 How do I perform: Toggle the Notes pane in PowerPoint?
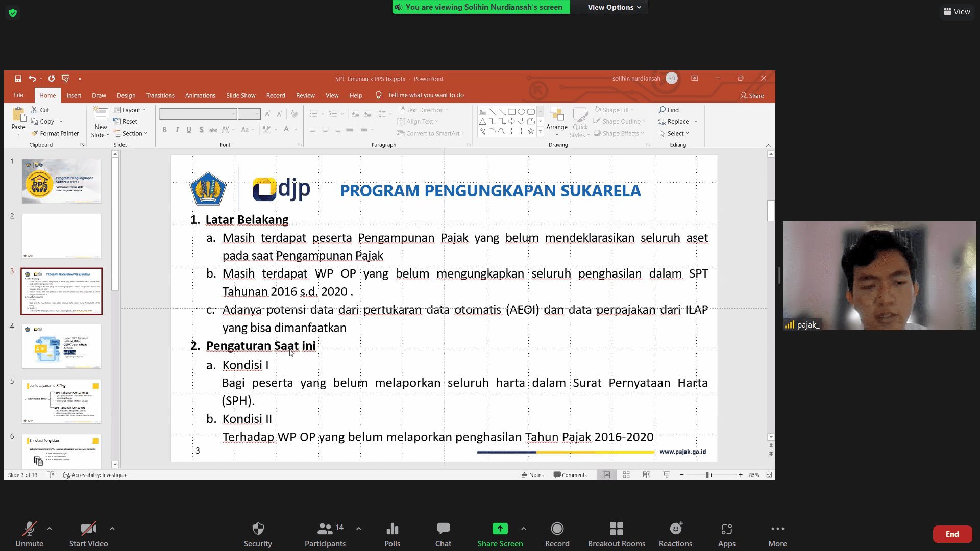pyautogui.click(x=532, y=475)
